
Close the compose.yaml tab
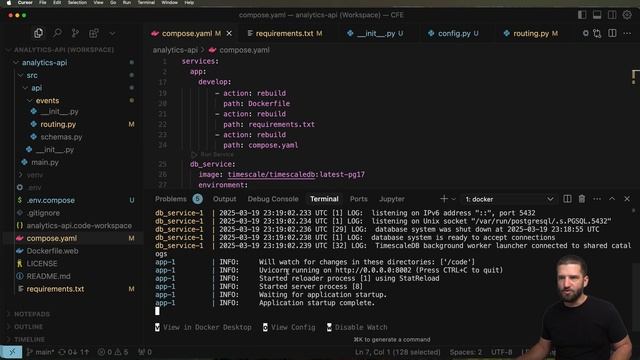click(x=229, y=33)
